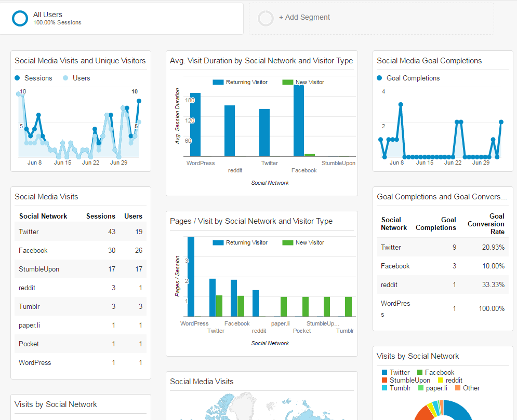
Task: Click the Facebook legend square in pie chart legend
Action: coord(421,372)
